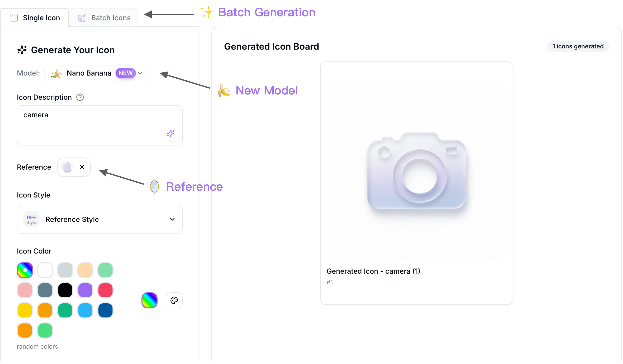
Task: Select the black icon color
Action: point(65,290)
